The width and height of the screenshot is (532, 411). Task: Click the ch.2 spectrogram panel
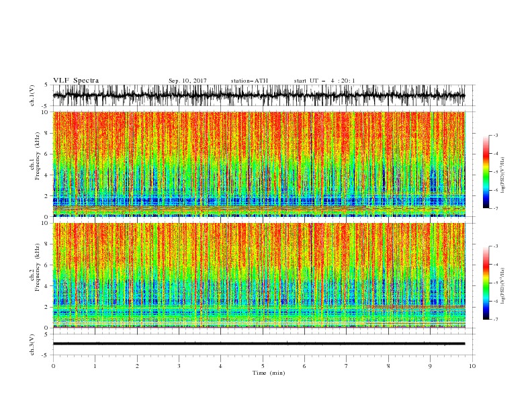(259, 275)
